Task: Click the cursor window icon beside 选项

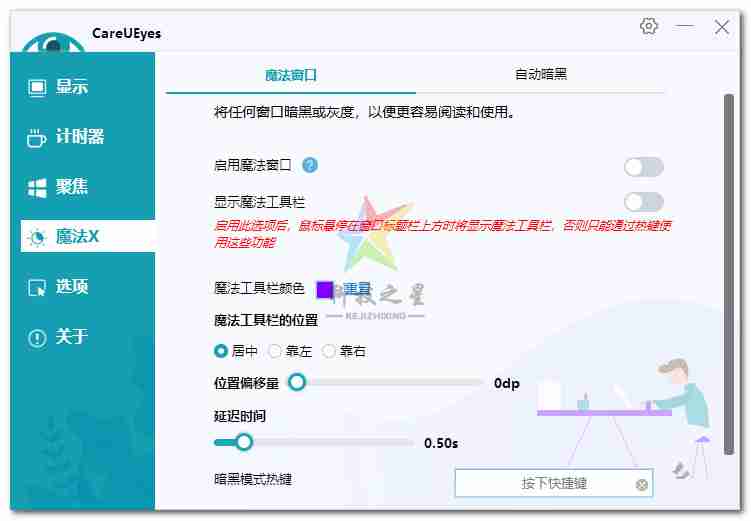Action: (37, 287)
